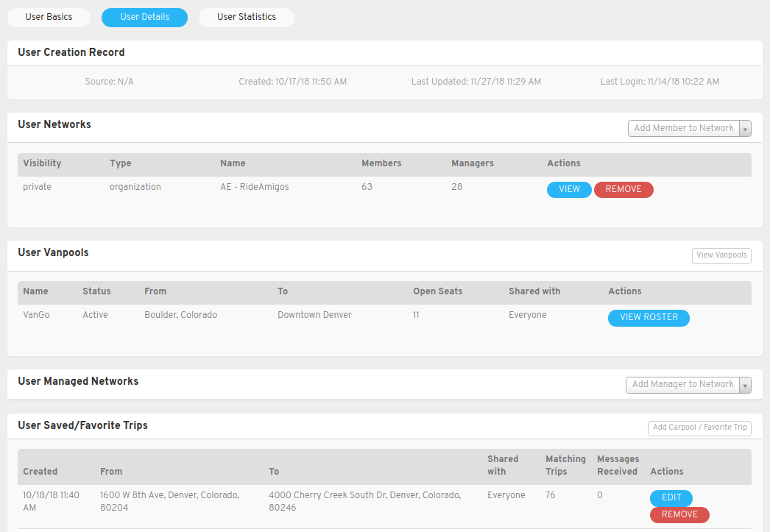Remove the AE - RideAmigos network
This screenshot has height=532, width=770.
[x=624, y=189]
